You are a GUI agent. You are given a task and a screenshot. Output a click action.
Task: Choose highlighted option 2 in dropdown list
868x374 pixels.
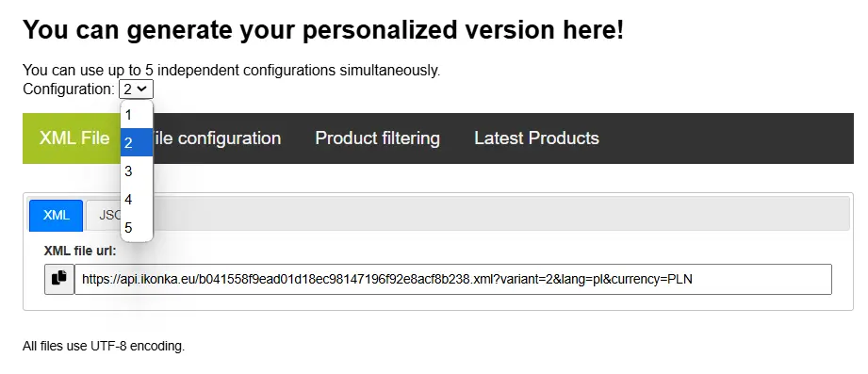136,143
